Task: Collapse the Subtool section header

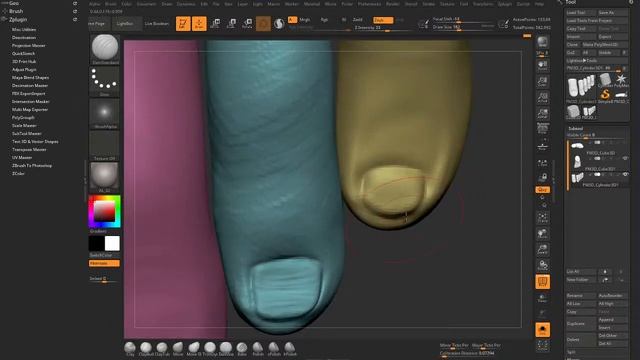Action: (x=576, y=128)
